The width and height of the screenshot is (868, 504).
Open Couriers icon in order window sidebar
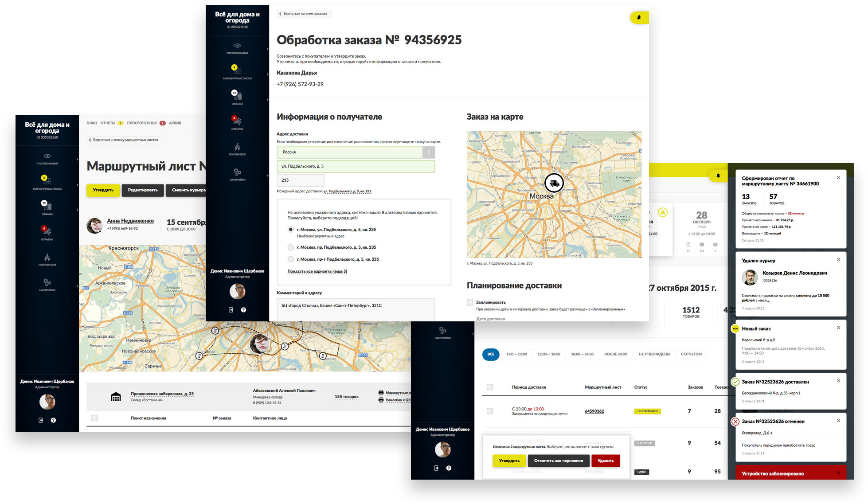coord(236,120)
